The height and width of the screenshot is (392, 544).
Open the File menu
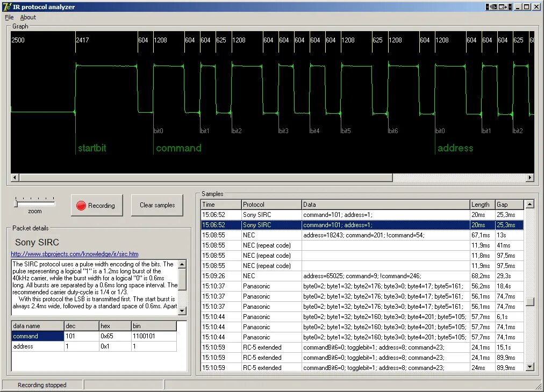pos(9,17)
